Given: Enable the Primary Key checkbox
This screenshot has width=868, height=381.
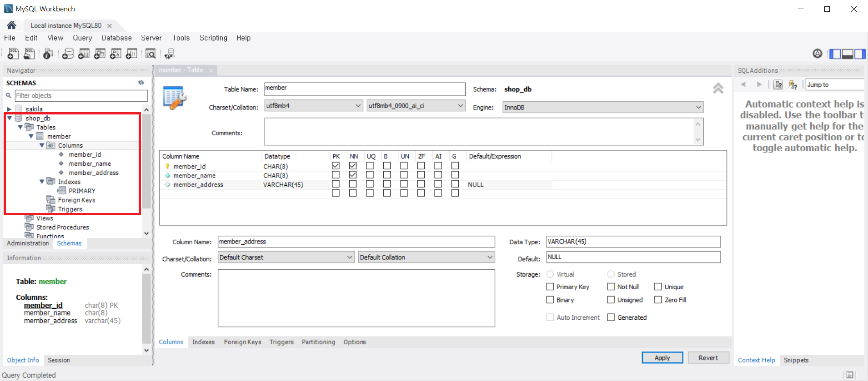Looking at the screenshot, I should click(550, 287).
